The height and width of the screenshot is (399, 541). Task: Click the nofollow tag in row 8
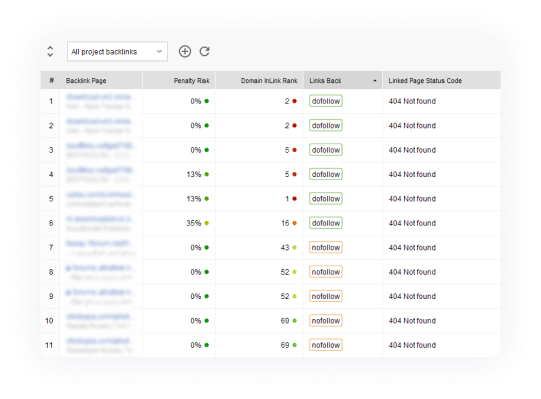(x=326, y=272)
